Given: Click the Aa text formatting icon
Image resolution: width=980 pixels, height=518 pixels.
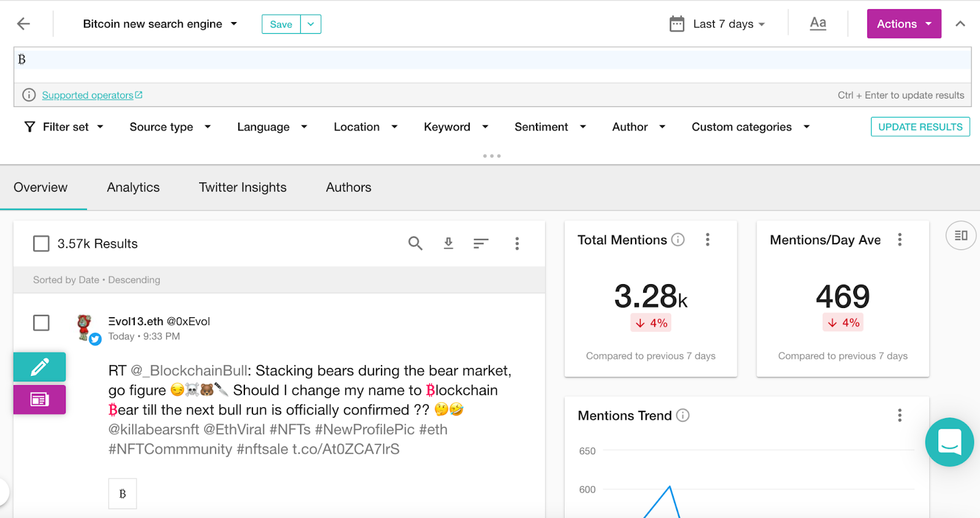Looking at the screenshot, I should click(x=818, y=24).
